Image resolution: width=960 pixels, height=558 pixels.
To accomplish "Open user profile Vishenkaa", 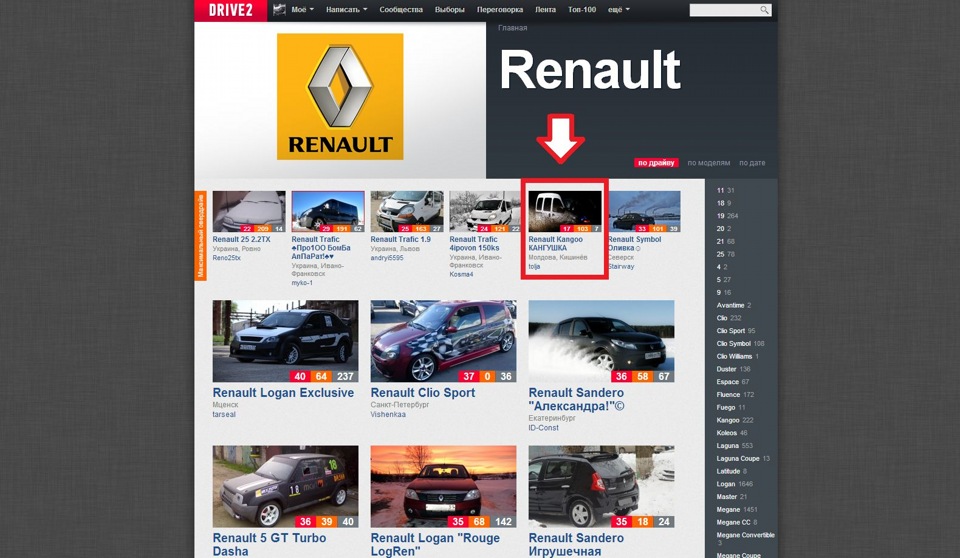I will coord(388,415).
